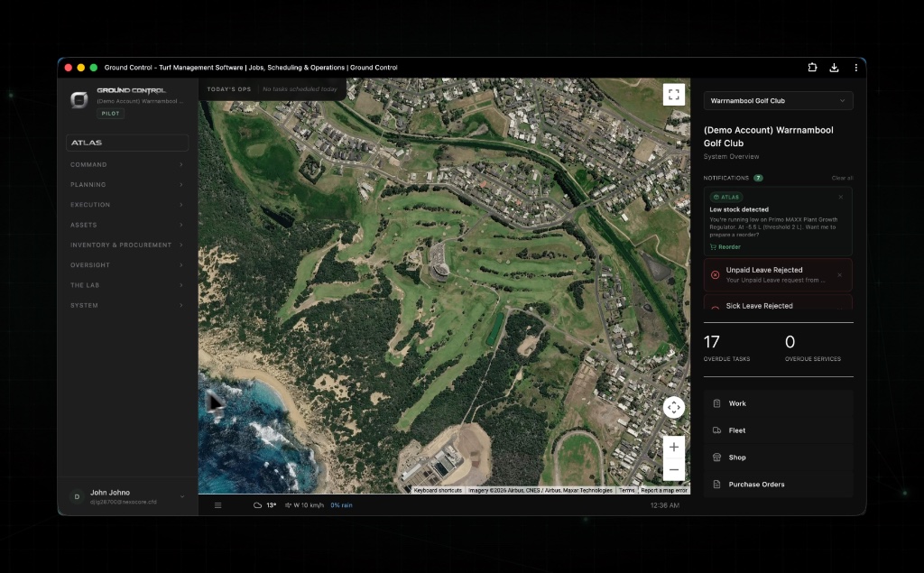Click the download icon in title bar
Screen dimensions: 924x573
(834, 68)
